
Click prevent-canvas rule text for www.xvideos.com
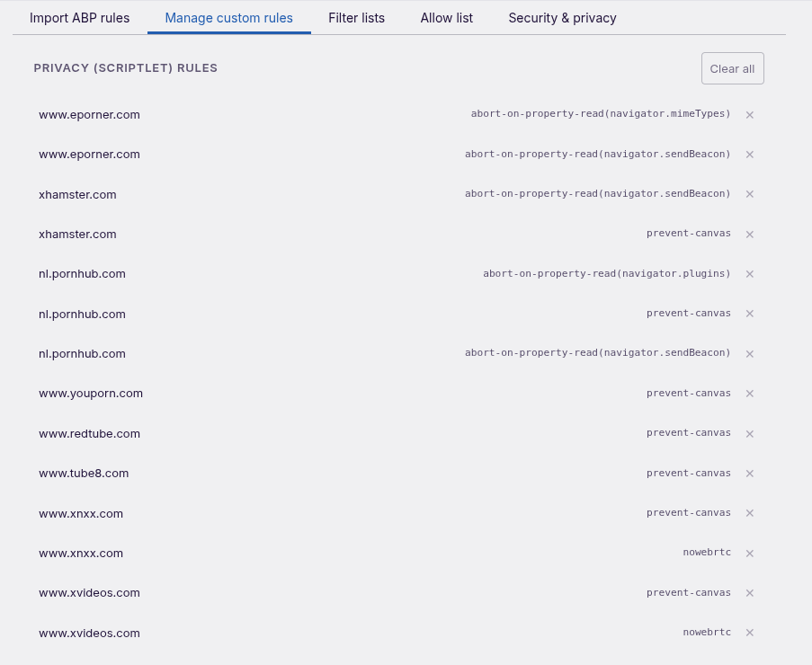(x=689, y=592)
